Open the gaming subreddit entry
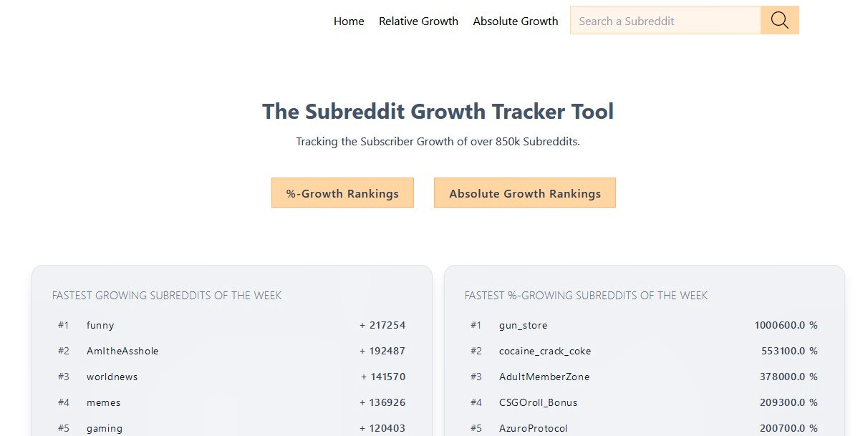Screen dimensions: 868x436 (x=105, y=428)
